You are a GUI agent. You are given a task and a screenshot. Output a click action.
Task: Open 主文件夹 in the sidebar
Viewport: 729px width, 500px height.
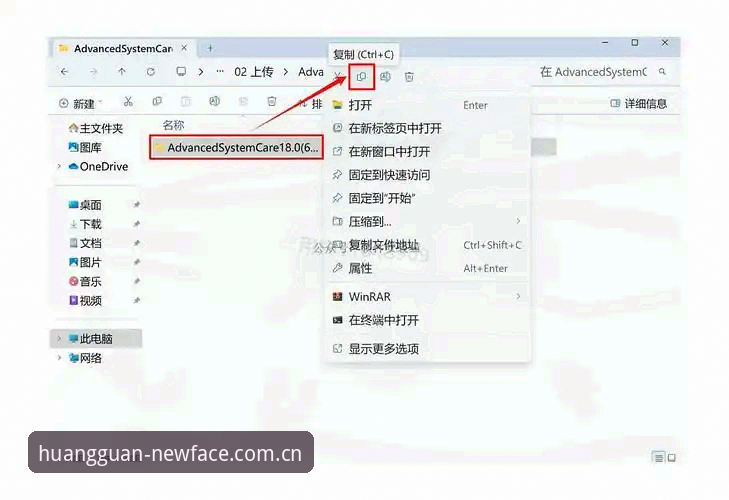(96, 128)
